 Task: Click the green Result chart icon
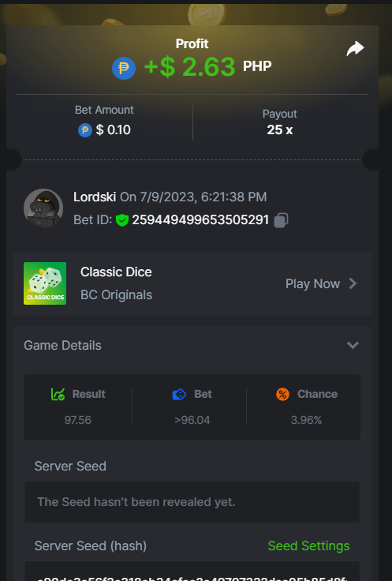(x=58, y=394)
